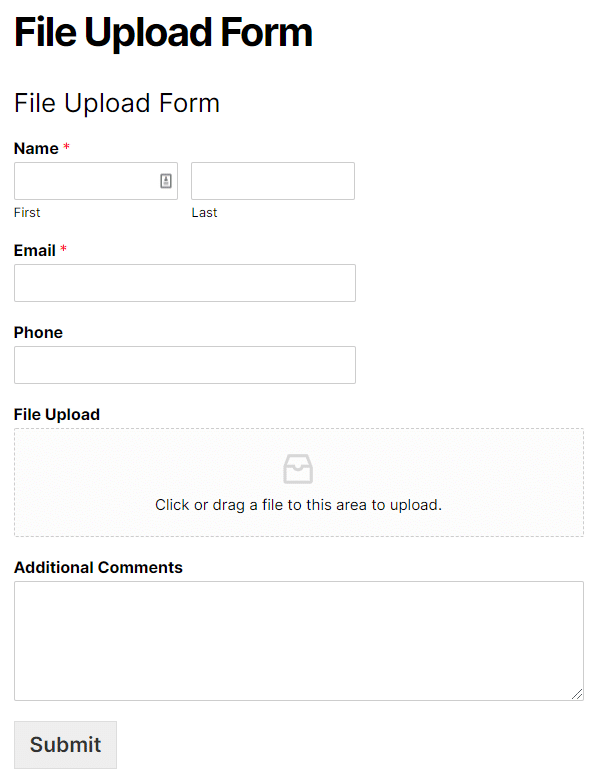Click the File Upload label
The width and height of the screenshot is (611, 777).
click(57, 415)
